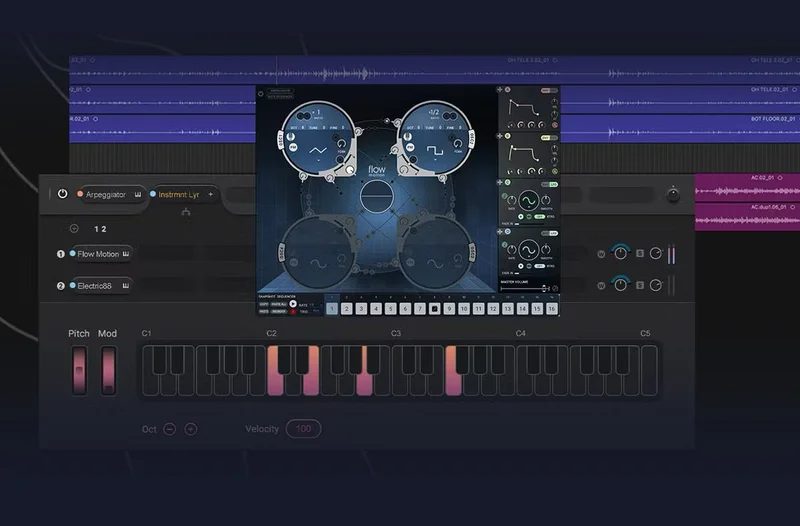Screen dimensions: 800x526
Task: Click modulator C Rate knob
Action: pyautogui.click(x=511, y=201)
